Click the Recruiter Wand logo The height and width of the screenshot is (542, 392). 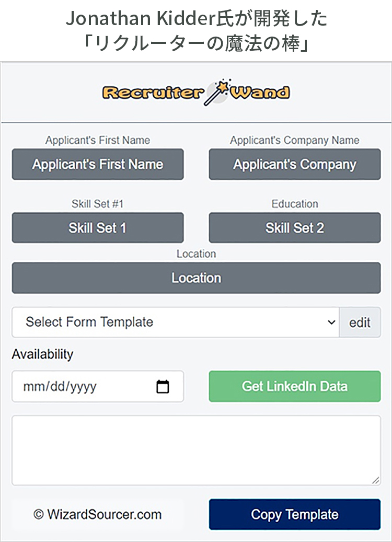pyautogui.click(x=196, y=93)
